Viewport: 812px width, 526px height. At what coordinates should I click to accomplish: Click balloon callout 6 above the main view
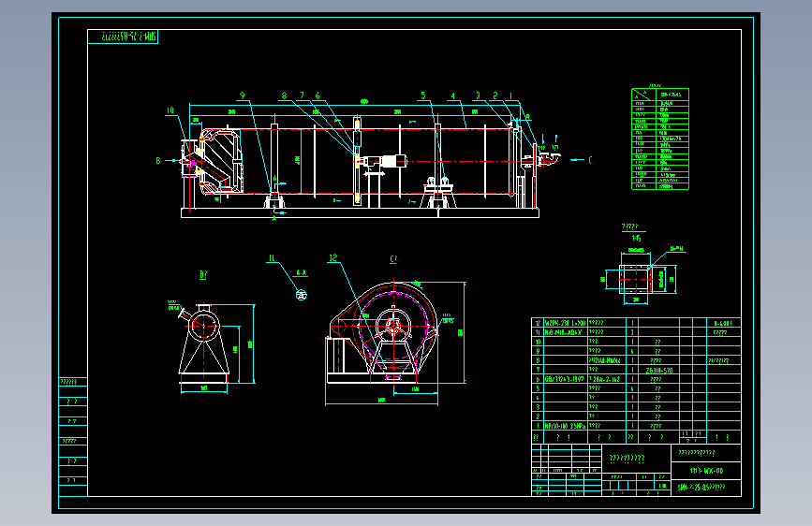pyautogui.click(x=317, y=95)
